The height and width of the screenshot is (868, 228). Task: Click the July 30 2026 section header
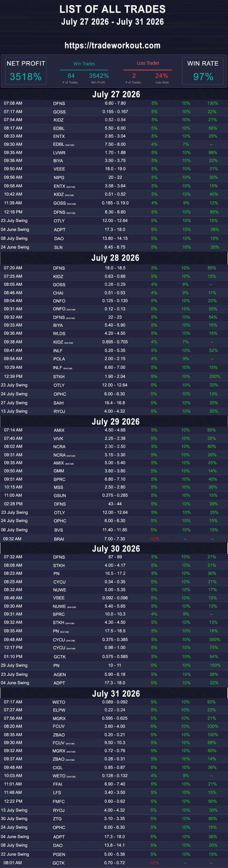point(116,549)
